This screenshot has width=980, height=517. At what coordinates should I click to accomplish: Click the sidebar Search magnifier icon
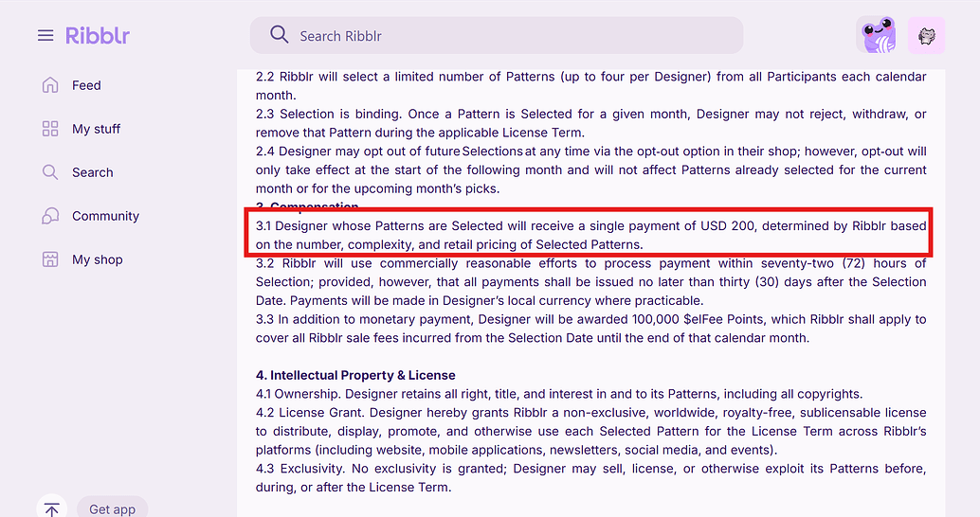coord(50,172)
